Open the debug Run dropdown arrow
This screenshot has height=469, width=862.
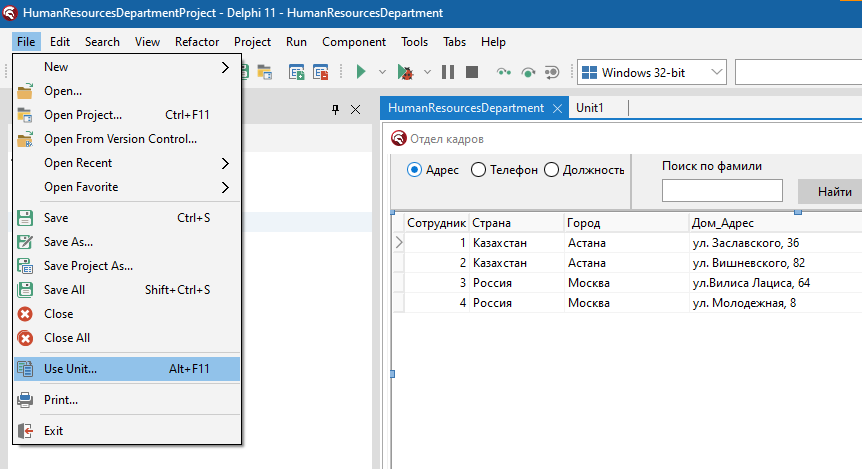(427, 72)
